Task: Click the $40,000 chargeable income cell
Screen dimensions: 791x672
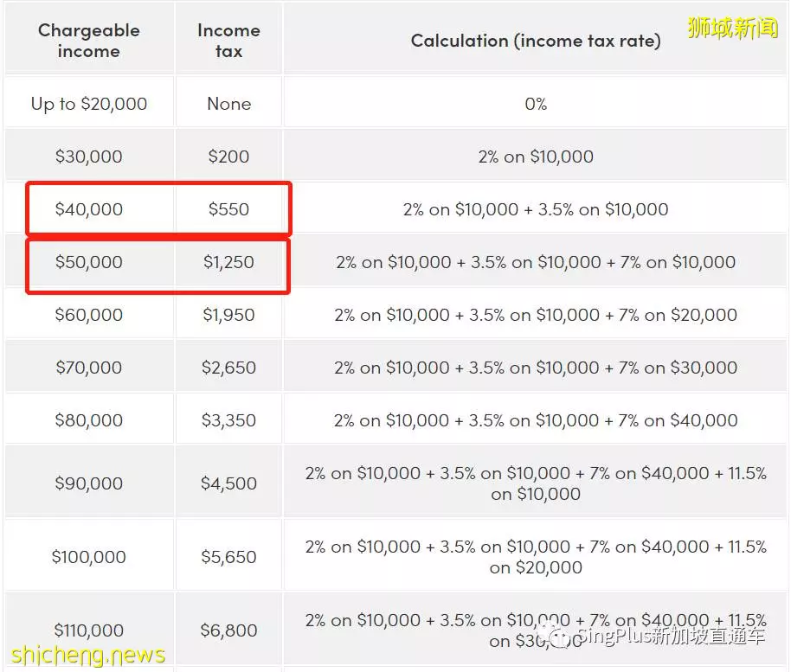Action: [x=89, y=208]
